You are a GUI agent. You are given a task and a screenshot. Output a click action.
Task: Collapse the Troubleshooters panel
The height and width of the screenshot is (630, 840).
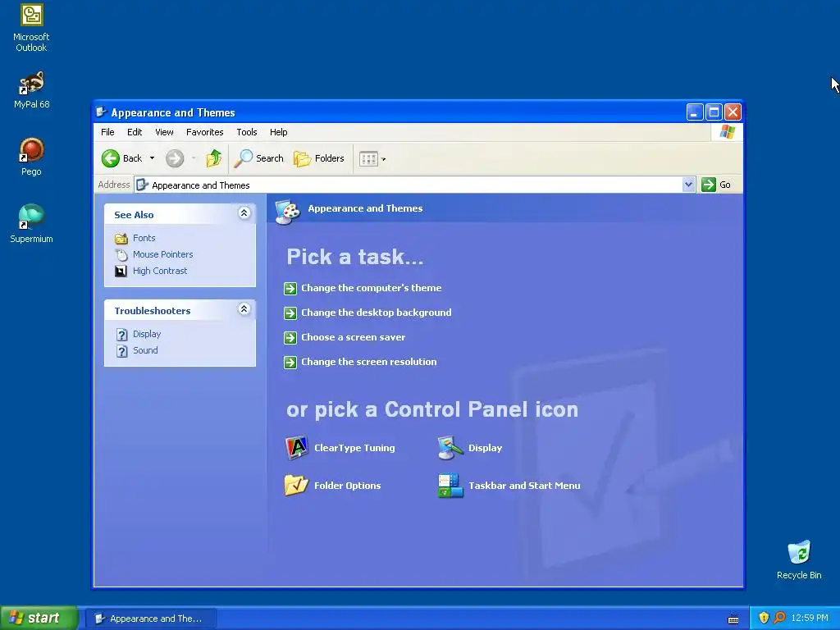[x=244, y=309]
